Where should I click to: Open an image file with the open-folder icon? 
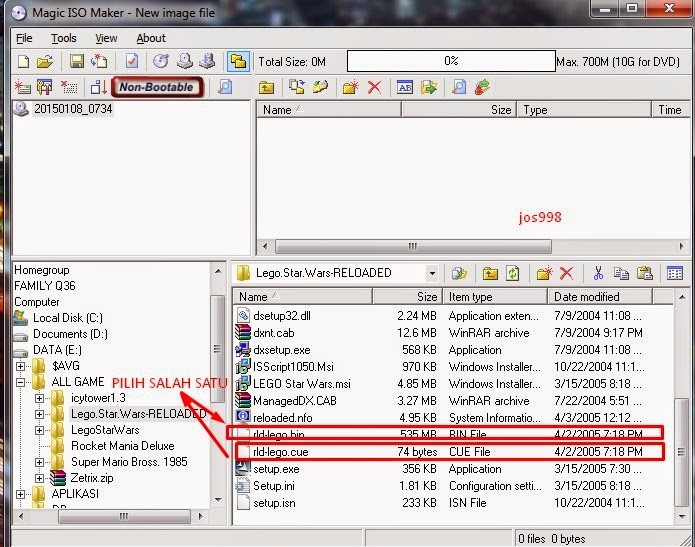pos(45,62)
